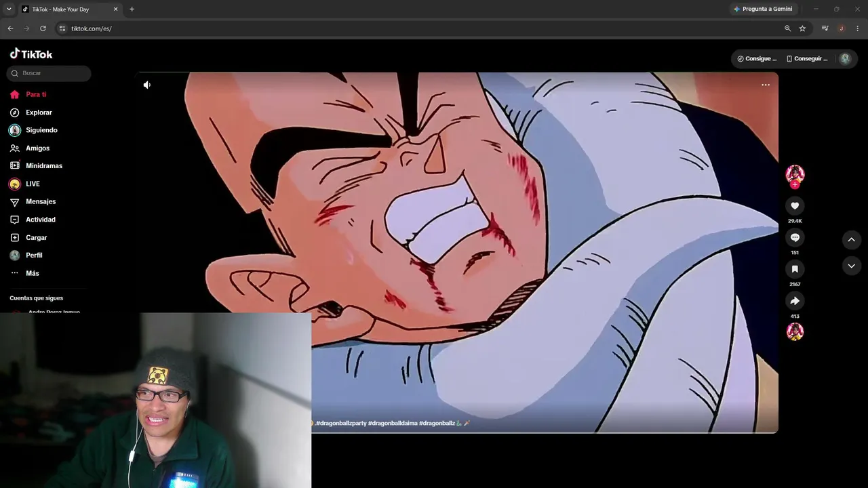Click the 2167 saves count
The width and height of the screenshot is (868, 488).
point(795,285)
